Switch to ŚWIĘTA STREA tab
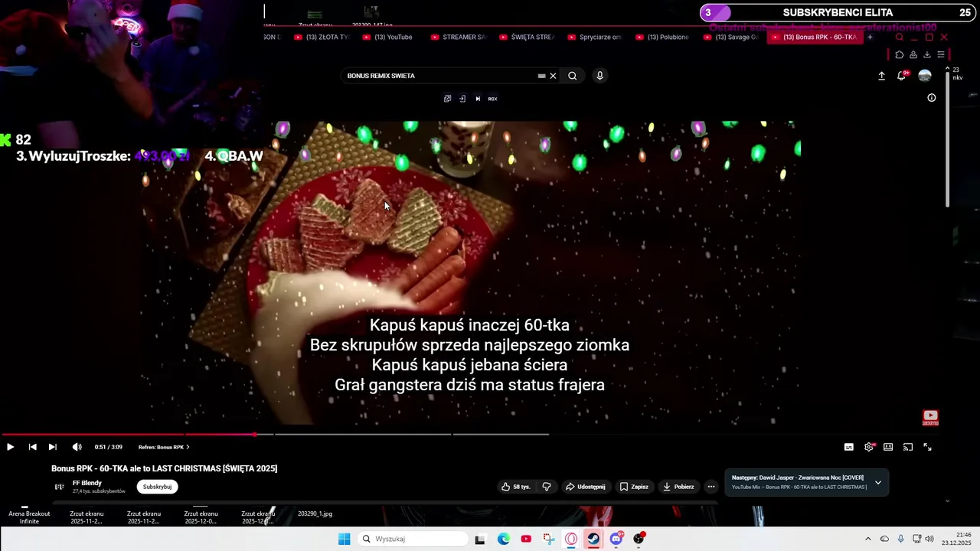 [527, 37]
